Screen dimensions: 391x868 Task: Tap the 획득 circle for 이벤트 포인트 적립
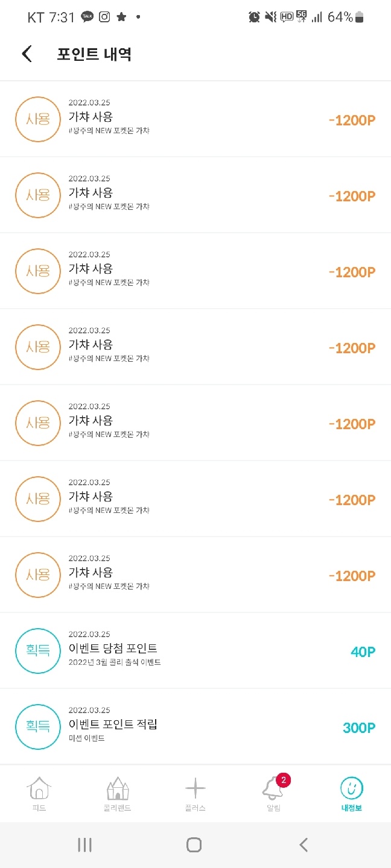click(38, 727)
